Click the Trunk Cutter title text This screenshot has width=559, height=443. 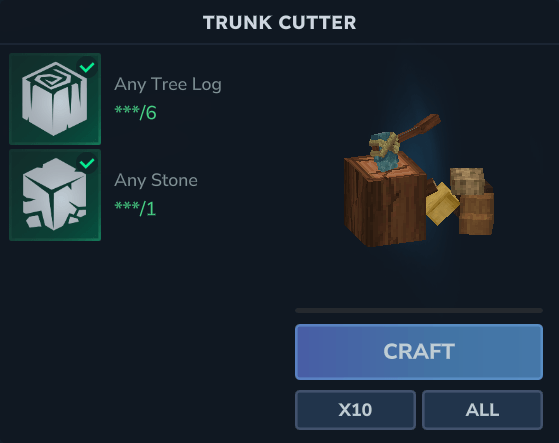[x=280, y=23]
